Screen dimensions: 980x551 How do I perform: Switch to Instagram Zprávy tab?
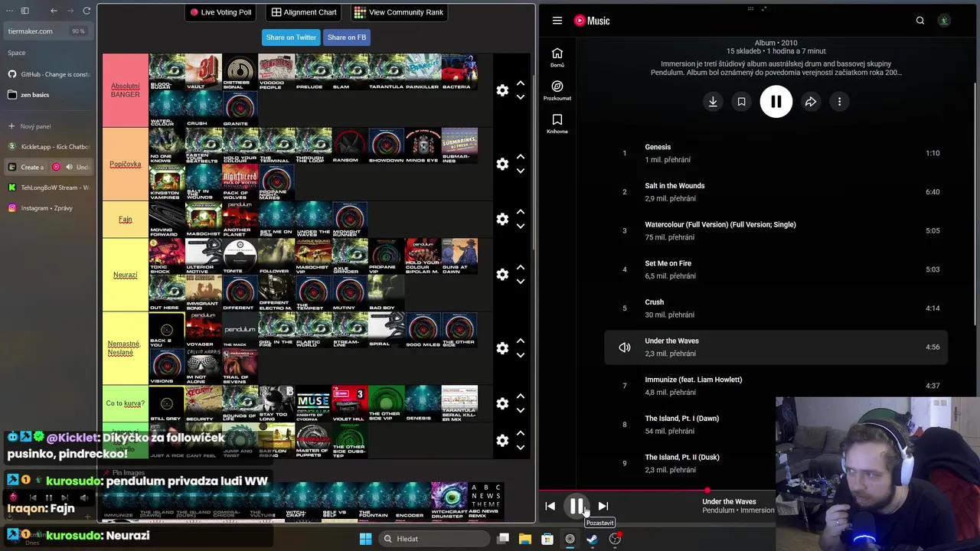pos(50,208)
